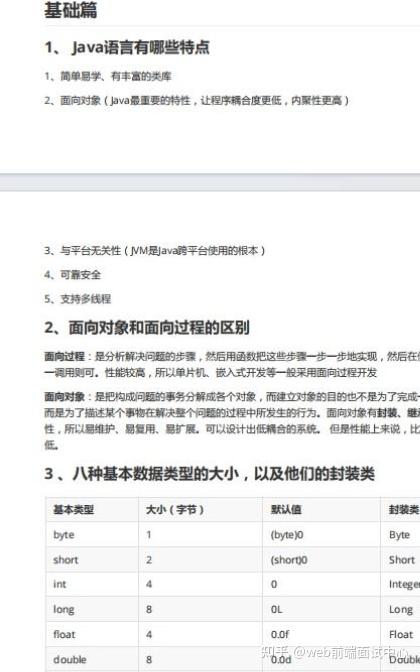
Task: Select the default value "(short)0"
Action: pyautogui.click(x=289, y=560)
